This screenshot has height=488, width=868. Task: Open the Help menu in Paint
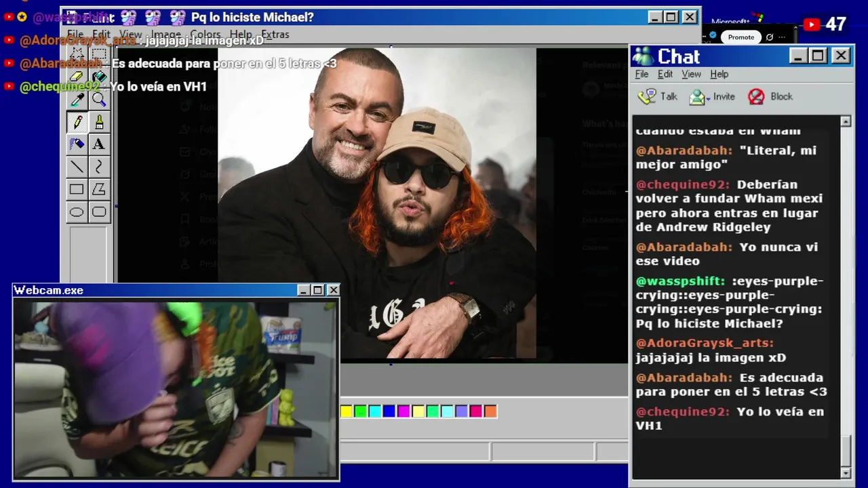pos(241,35)
